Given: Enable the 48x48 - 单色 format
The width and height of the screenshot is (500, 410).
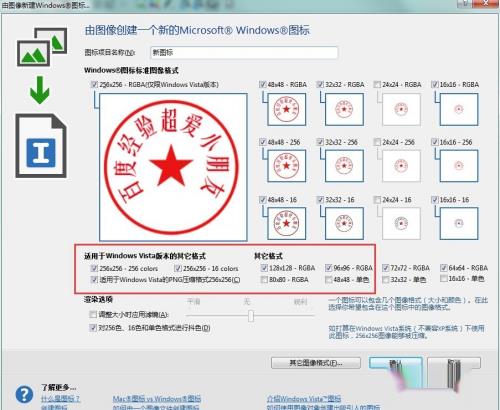Looking at the screenshot, I should coord(329,279).
